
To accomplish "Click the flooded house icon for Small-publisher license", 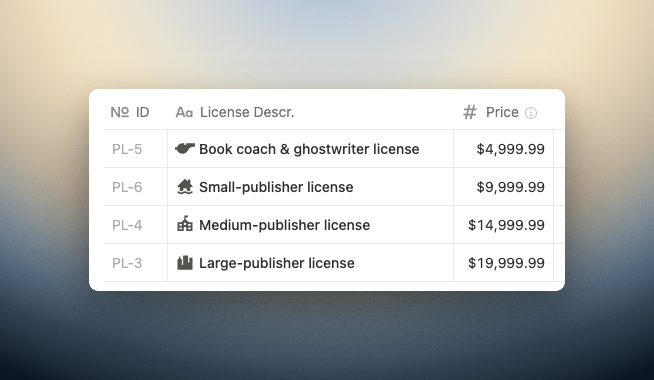I will tap(185, 187).
